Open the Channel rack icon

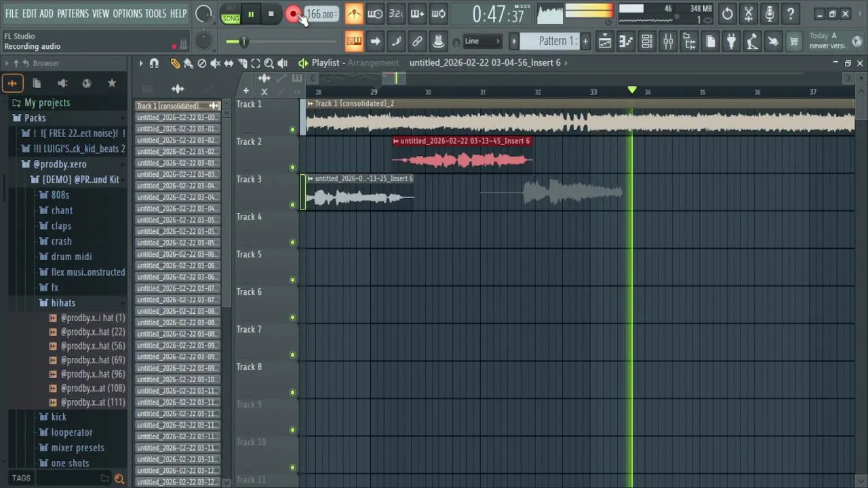pos(647,41)
